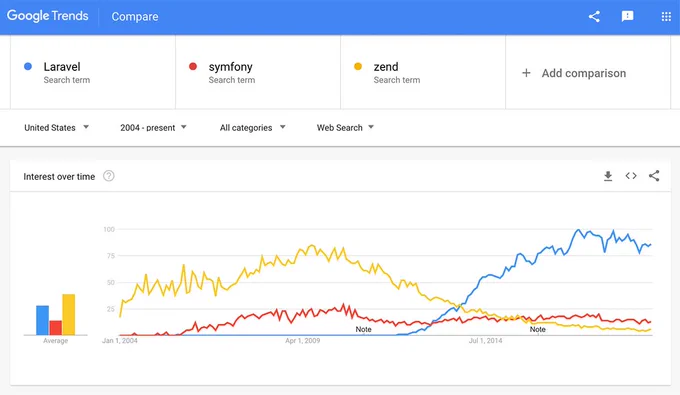The height and width of the screenshot is (395, 680).
Task: Open the send feedback icon in the header
Action: pos(627,16)
